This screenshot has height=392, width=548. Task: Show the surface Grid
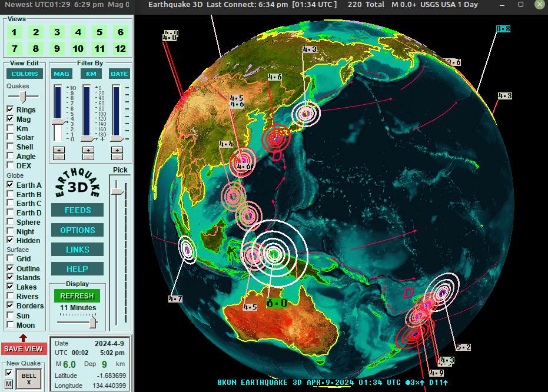10,258
